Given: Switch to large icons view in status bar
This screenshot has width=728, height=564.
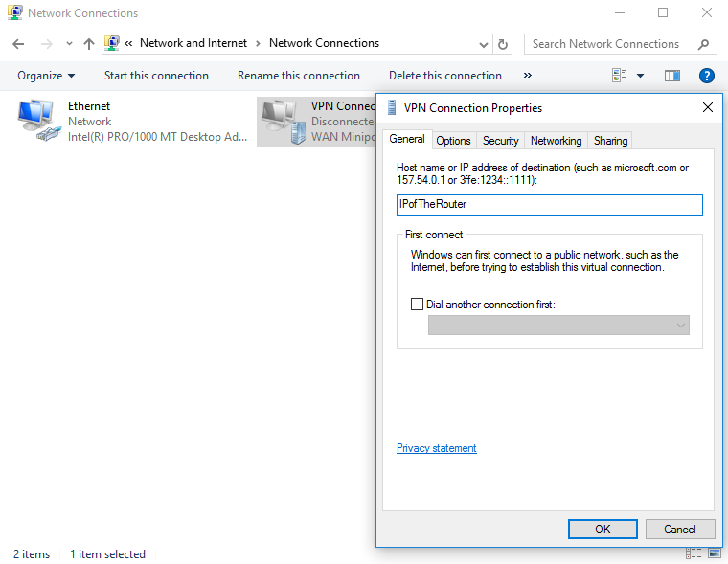Looking at the screenshot, I should [713, 553].
